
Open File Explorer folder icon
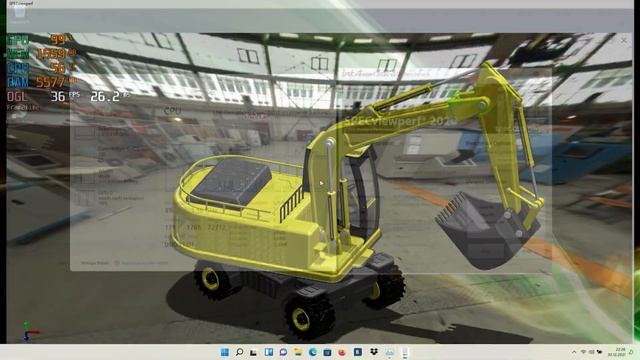tap(298, 352)
